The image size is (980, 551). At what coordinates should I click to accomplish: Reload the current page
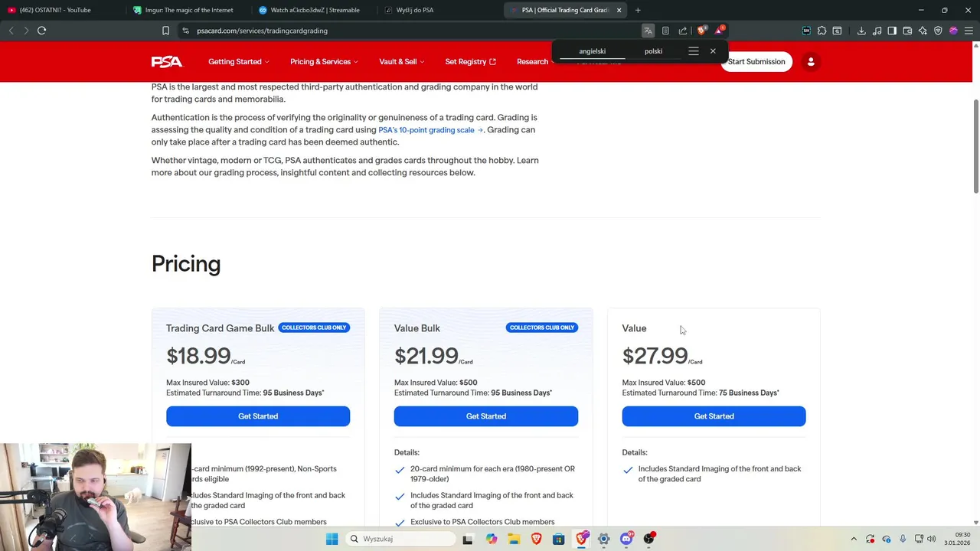[42, 31]
